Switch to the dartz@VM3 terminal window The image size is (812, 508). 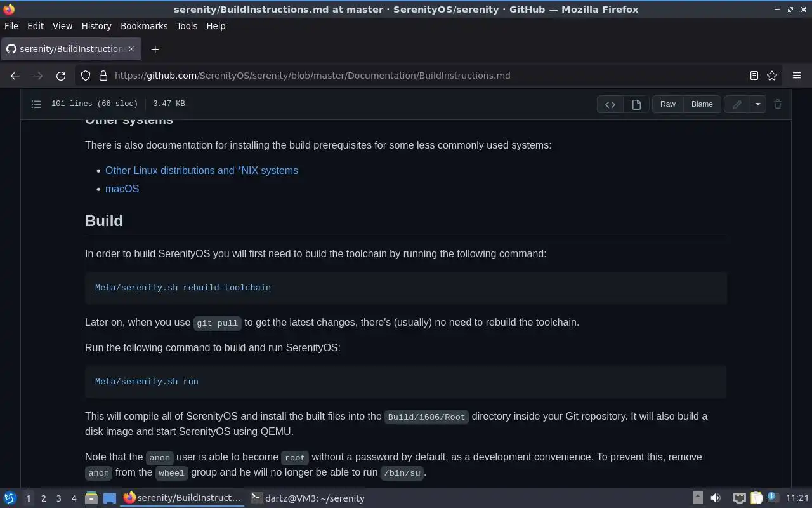click(x=308, y=498)
